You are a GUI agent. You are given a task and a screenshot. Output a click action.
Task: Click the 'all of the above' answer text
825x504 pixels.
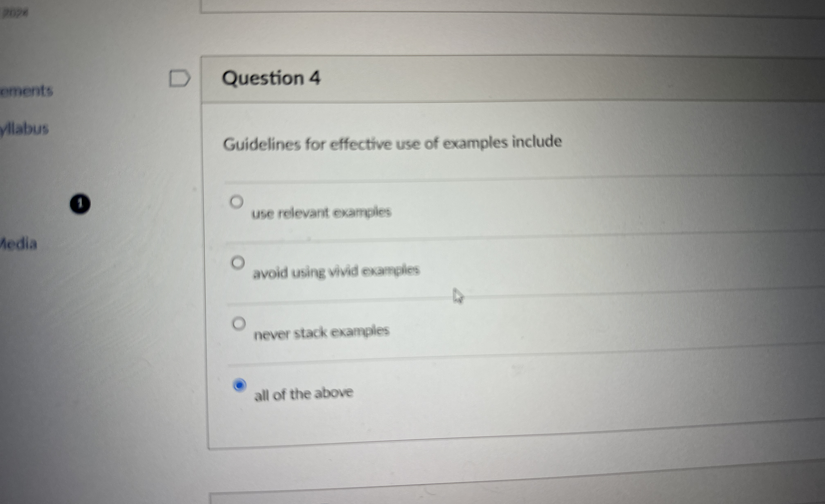click(x=303, y=394)
